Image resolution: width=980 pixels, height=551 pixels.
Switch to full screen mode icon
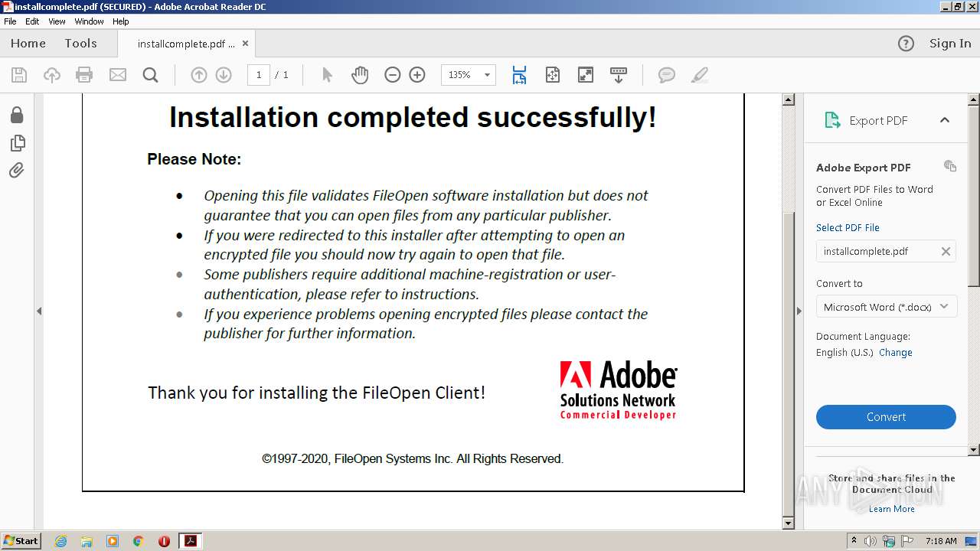point(586,75)
